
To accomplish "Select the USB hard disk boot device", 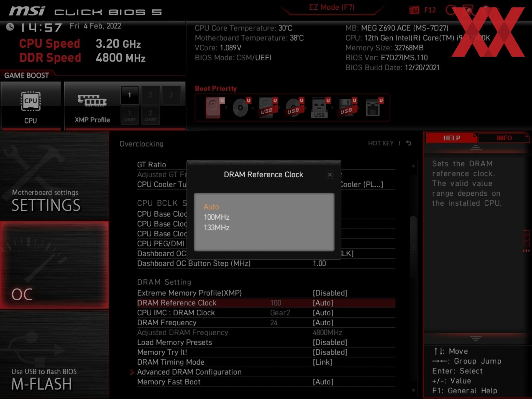I will (x=268, y=108).
